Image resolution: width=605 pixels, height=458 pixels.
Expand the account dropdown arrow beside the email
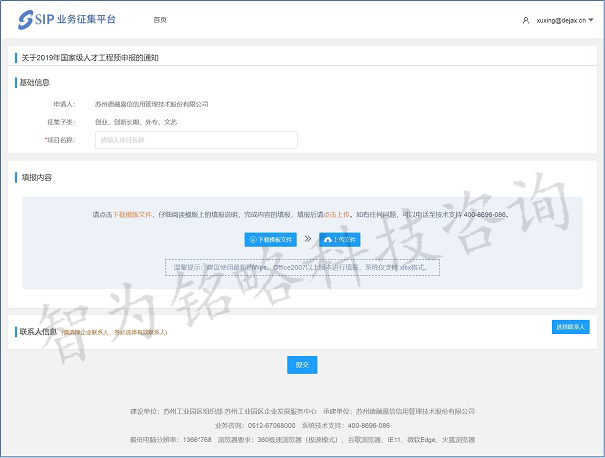tap(595, 20)
